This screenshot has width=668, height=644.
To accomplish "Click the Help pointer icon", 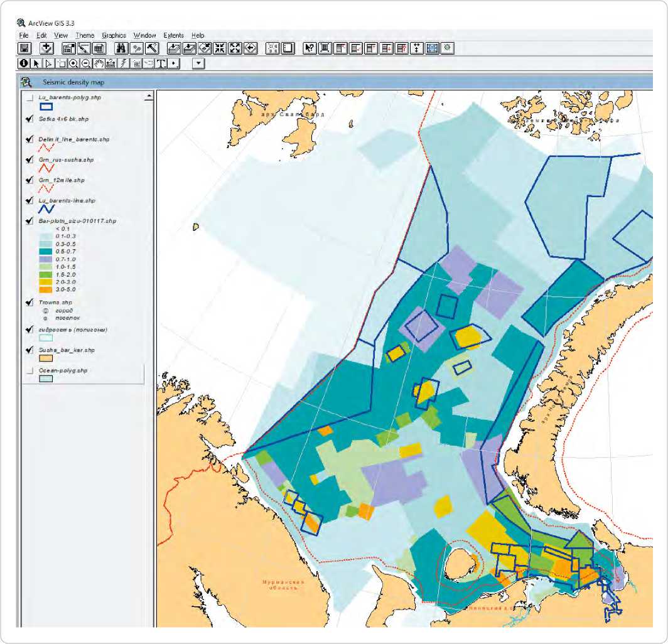I will [x=309, y=48].
